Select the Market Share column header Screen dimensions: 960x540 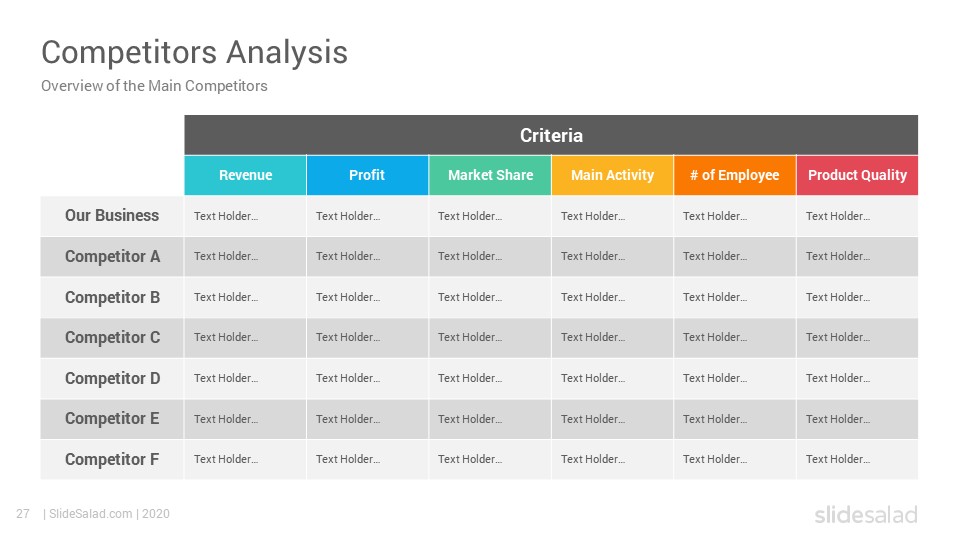click(x=490, y=175)
